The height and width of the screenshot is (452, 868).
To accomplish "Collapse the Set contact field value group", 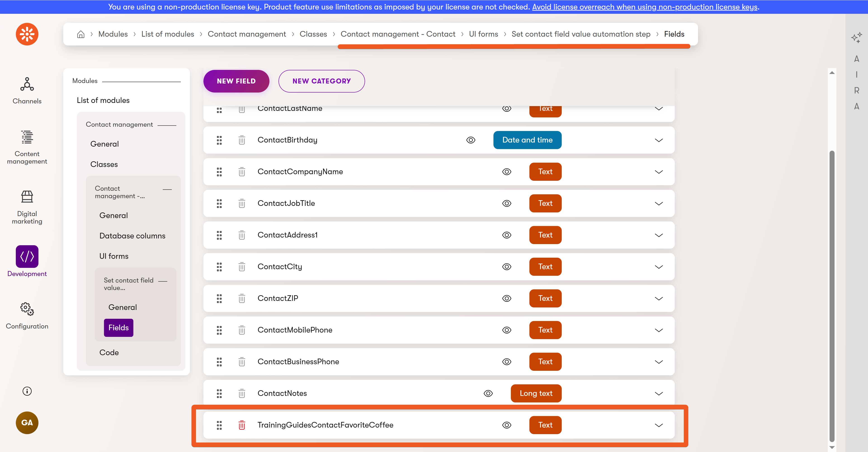I will click(163, 281).
